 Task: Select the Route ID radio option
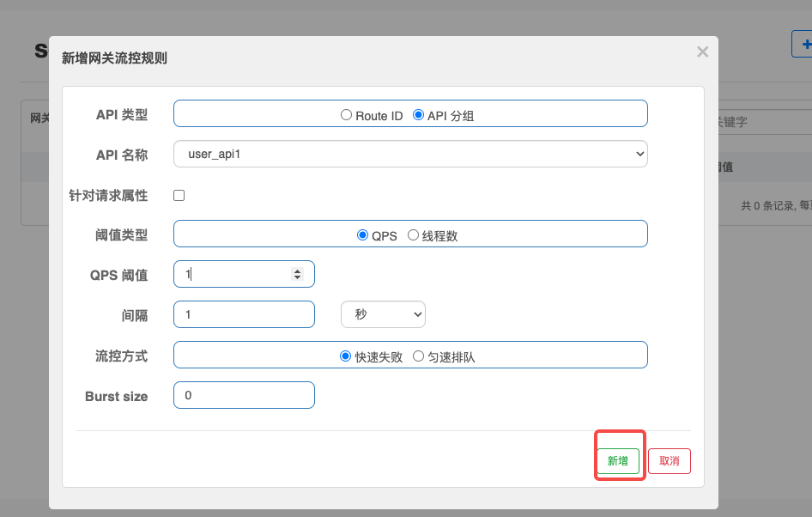click(x=347, y=115)
